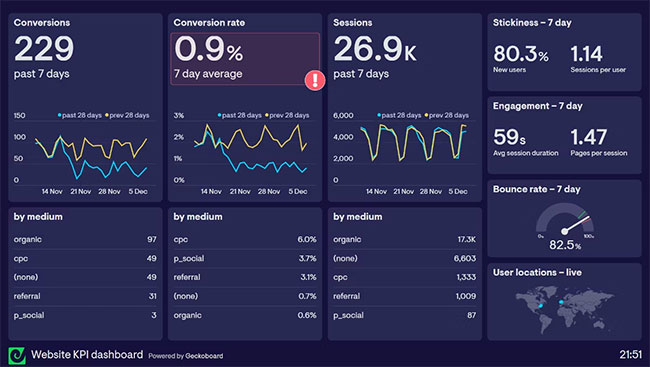Click by medium heading under Sessions
The height and width of the screenshot is (367, 650).
358,217
